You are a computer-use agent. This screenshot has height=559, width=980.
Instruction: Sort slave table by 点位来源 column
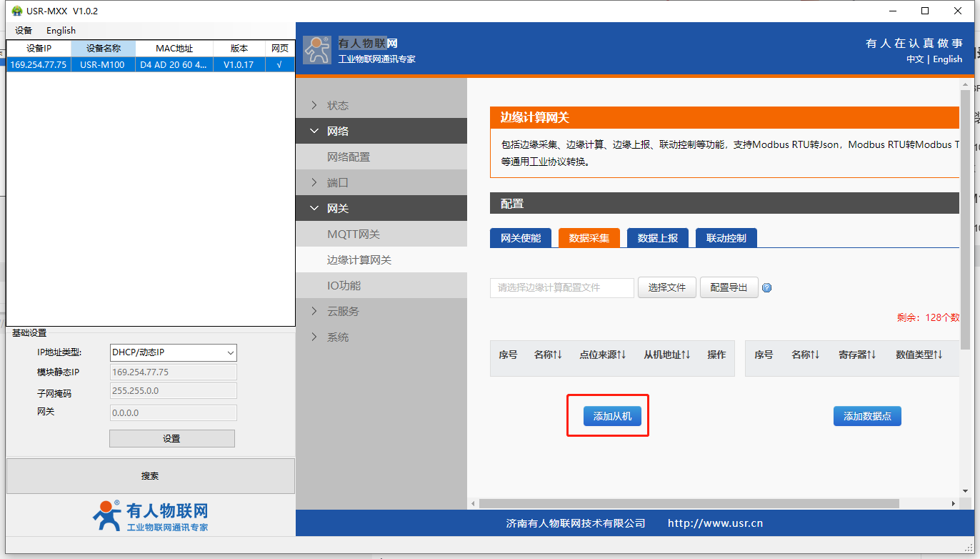tap(602, 355)
